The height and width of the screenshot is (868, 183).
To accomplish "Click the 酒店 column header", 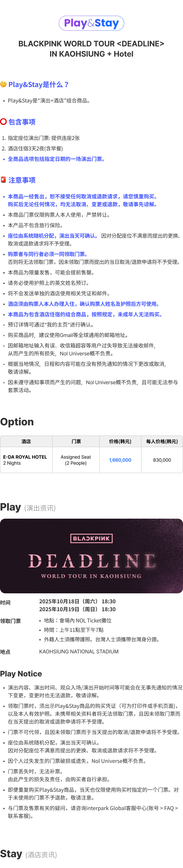I will tap(26, 441).
